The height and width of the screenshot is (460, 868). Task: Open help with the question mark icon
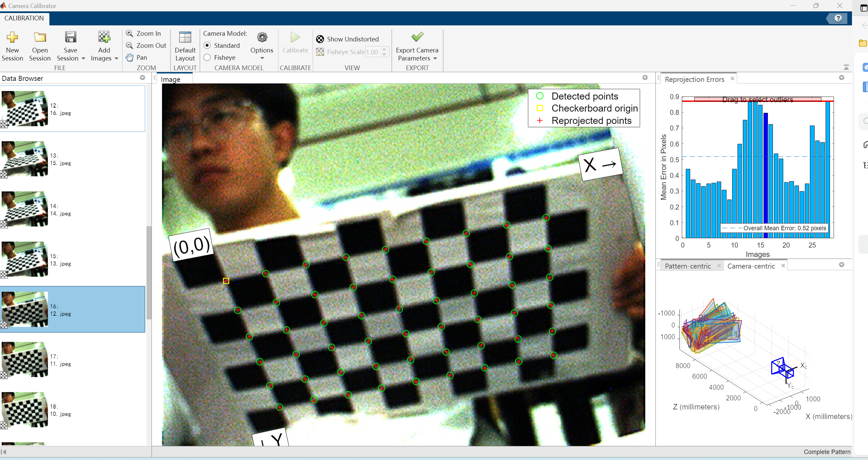(x=838, y=19)
